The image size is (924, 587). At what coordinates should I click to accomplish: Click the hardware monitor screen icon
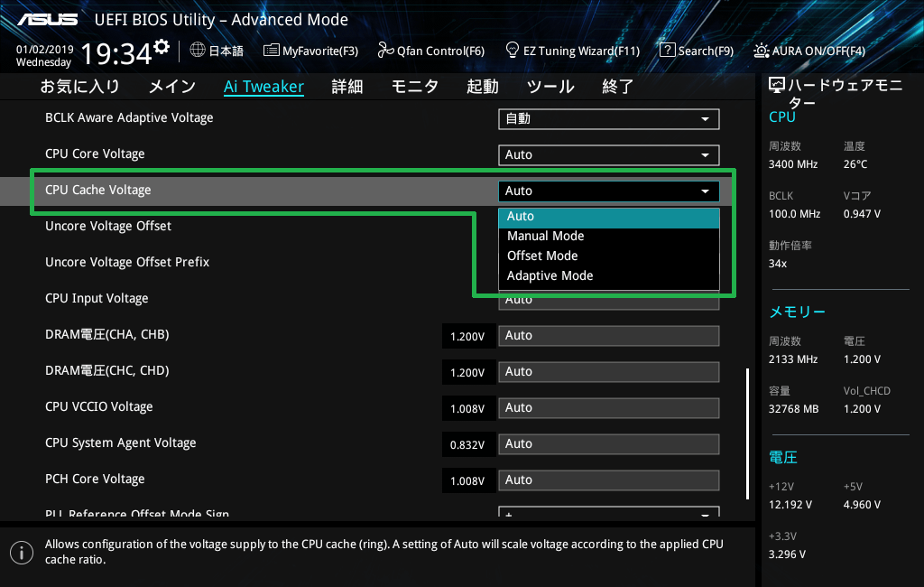pyautogui.click(x=777, y=86)
